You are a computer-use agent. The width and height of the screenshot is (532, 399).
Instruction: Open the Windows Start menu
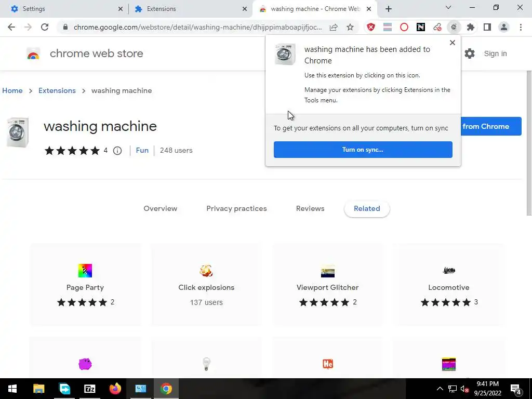tap(12, 389)
